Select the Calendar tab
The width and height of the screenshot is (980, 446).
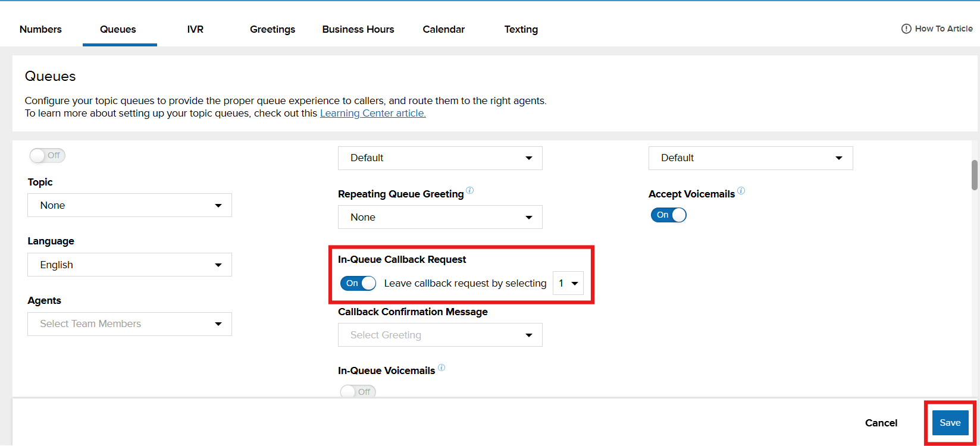click(444, 29)
